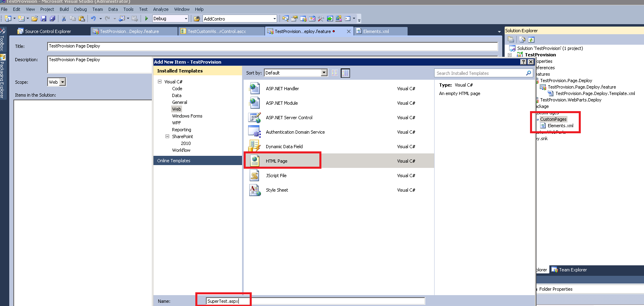Select the Dynamic Data Field template
The width and height of the screenshot is (644, 306).
point(339,147)
